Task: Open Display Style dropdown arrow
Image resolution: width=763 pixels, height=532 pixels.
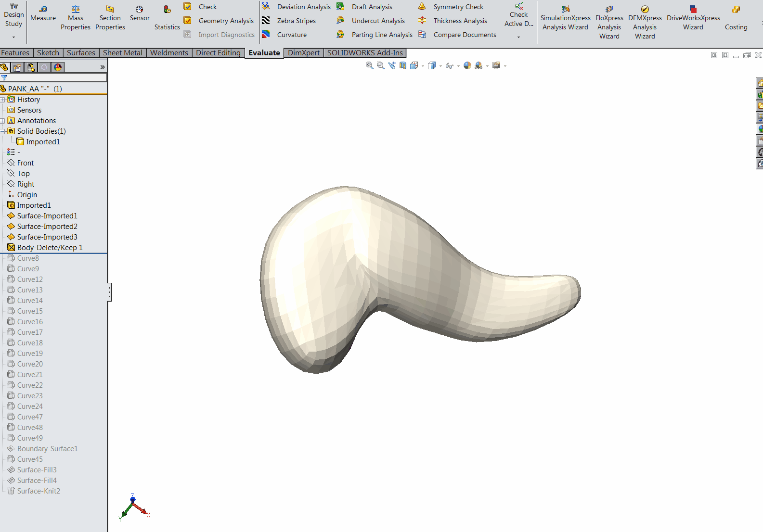Action: click(441, 66)
